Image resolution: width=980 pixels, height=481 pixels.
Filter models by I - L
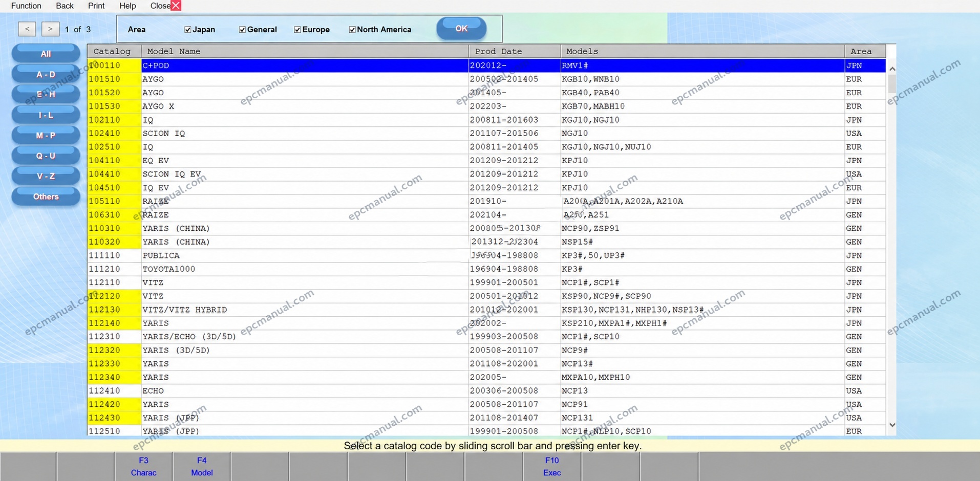pyautogui.click(x=46, y=115)
